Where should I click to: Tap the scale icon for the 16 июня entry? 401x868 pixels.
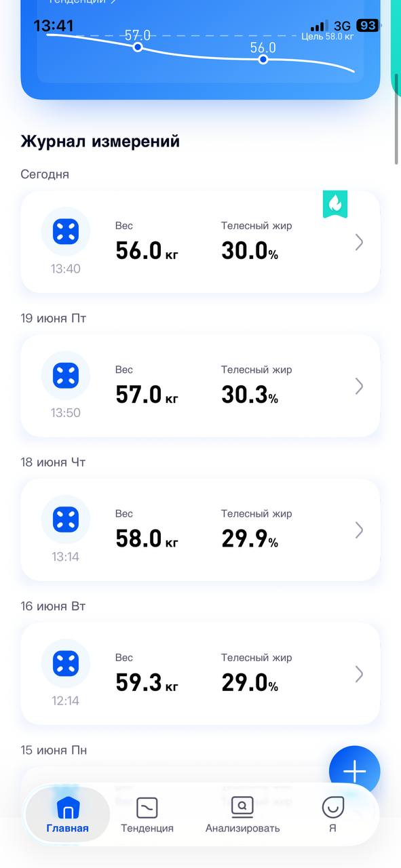(x=65, y=663)
